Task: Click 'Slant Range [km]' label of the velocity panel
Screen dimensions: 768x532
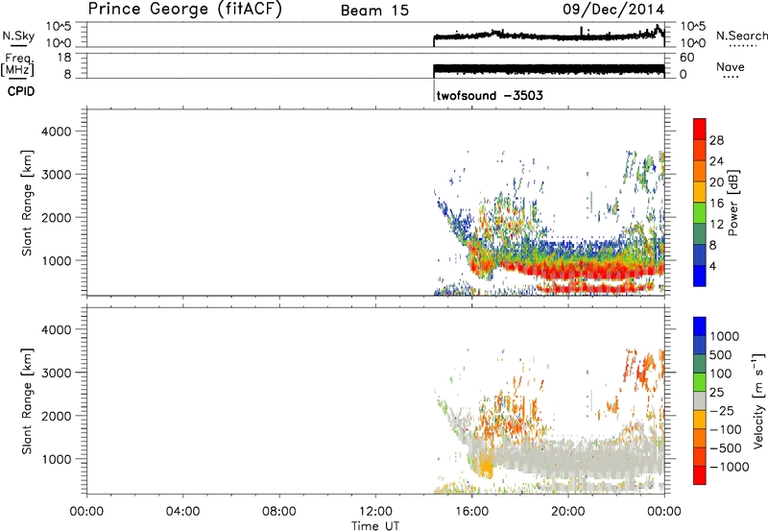Action: (27, 401)
